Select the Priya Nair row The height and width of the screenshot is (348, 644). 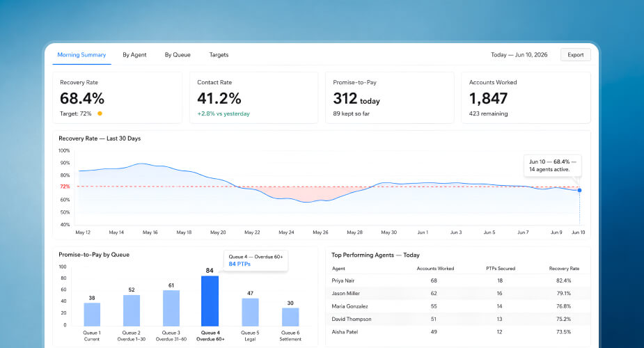click(458, 280)
